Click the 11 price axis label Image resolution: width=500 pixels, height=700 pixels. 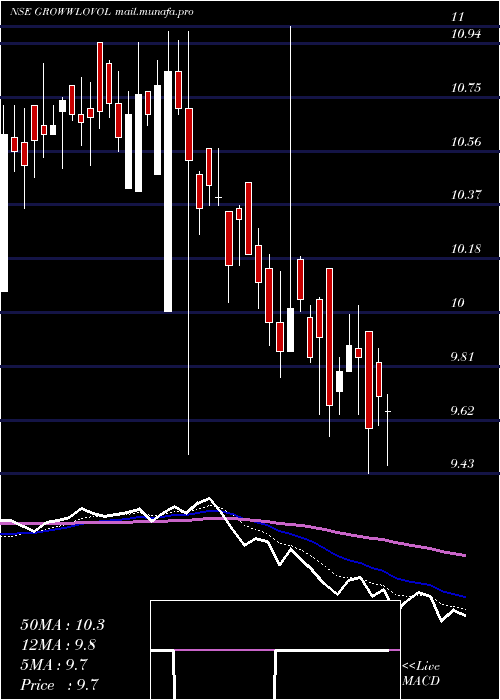point(458,17)
